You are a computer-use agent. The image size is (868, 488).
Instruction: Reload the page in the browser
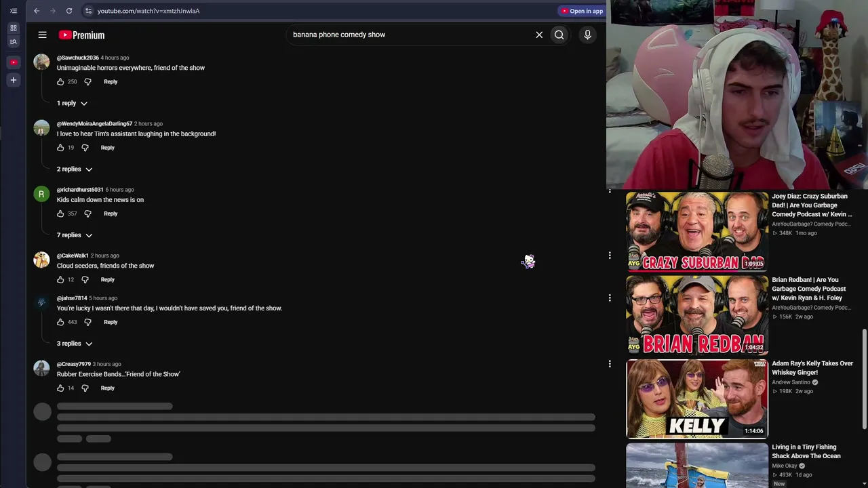(x=69, y=11)
